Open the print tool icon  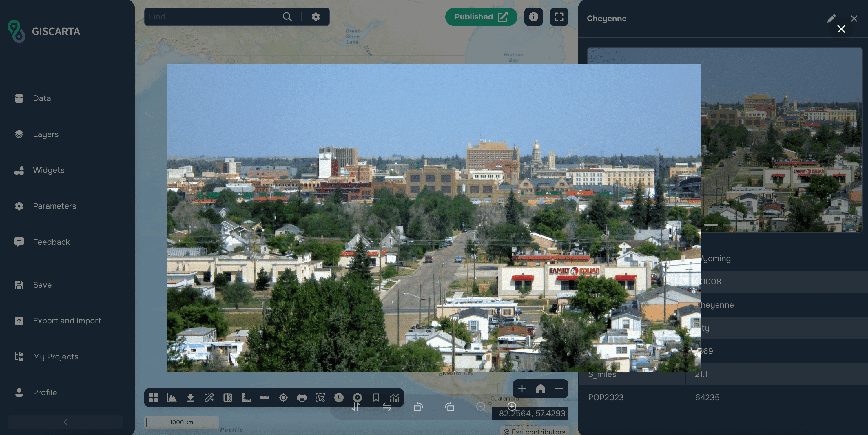point(302,398)
